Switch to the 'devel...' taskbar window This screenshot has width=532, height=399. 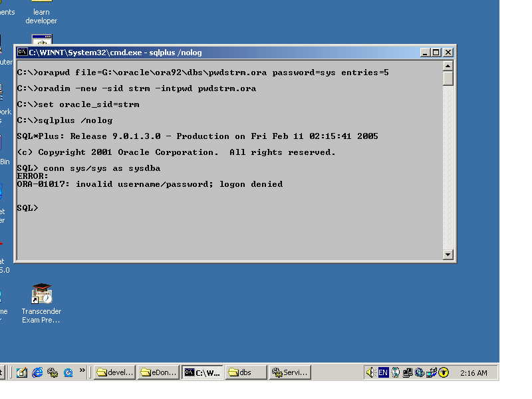[114, 372]
